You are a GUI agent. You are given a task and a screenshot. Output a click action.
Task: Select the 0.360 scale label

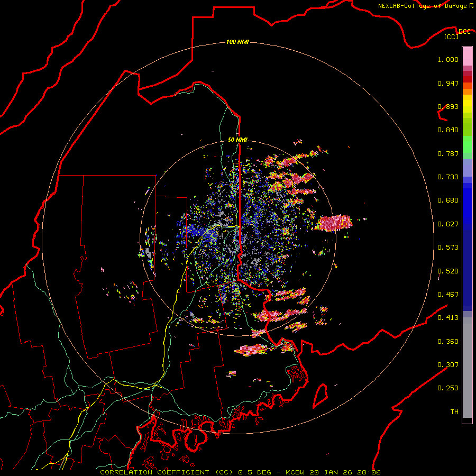click(448, 342)
